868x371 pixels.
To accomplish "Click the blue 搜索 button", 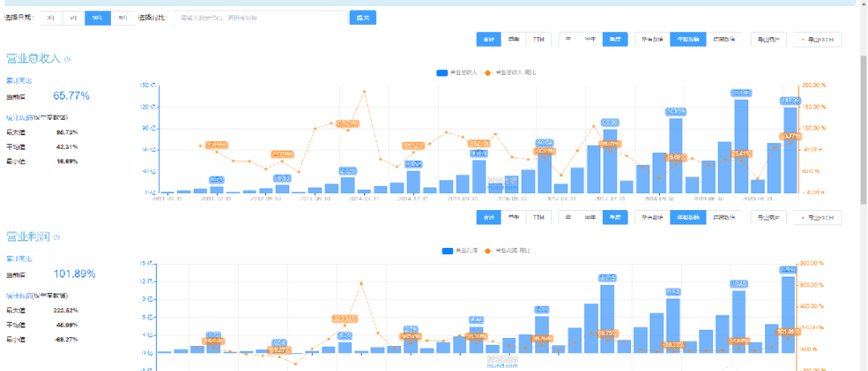I will coord(362,18).
